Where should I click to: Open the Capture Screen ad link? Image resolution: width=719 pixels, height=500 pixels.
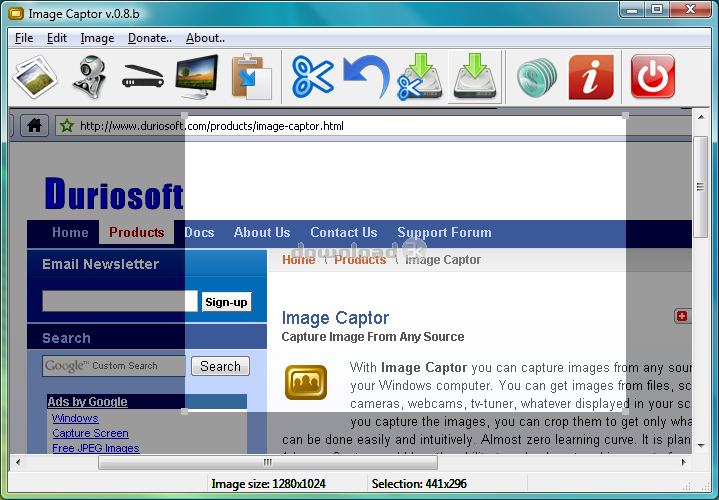click(90, 433)
